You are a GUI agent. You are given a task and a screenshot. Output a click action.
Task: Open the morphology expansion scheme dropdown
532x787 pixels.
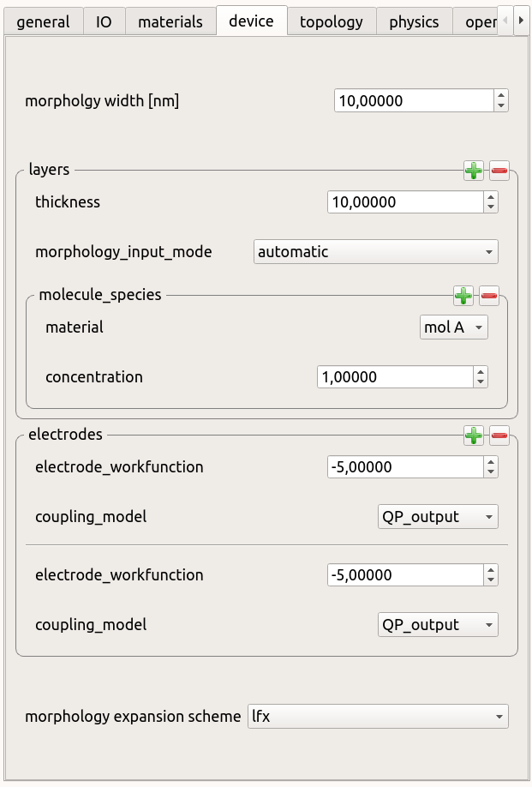click(376, 716)
